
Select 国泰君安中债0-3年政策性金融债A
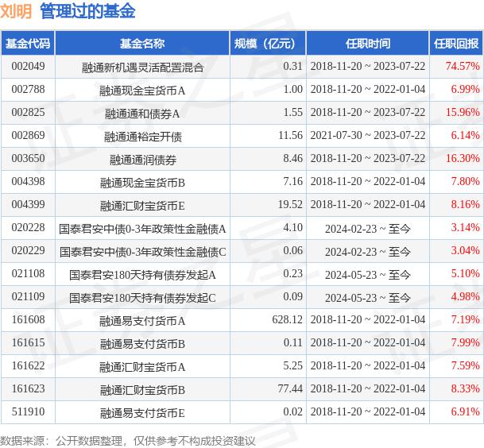pos(142,228)
